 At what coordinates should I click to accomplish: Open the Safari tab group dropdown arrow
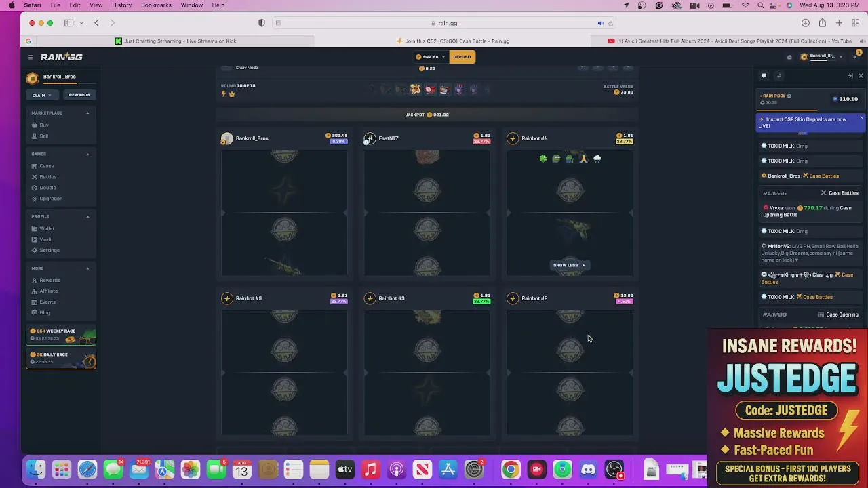pos(81,23)
